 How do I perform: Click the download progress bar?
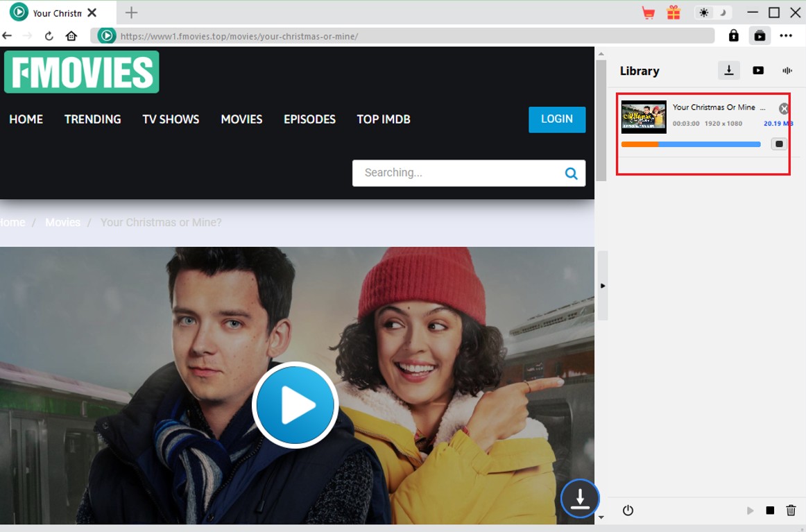coord(690,144)
